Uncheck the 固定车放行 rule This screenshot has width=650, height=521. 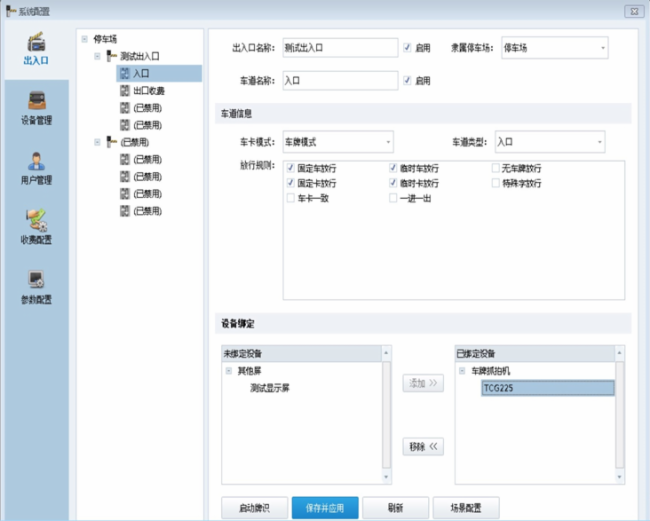click(291, 169)
